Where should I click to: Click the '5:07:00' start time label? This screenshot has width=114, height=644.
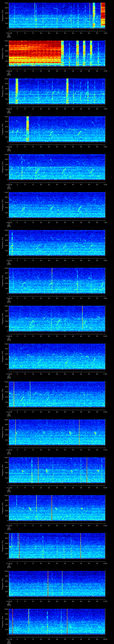(9, 260)
